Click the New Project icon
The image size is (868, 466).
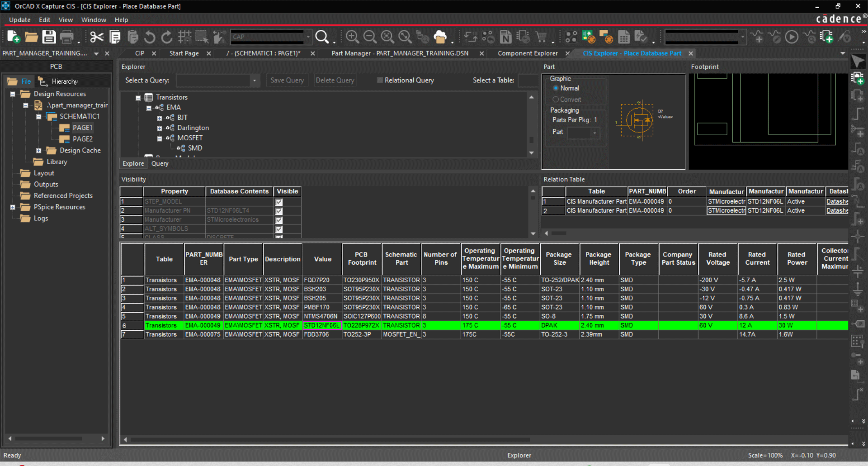(x=12, y=37)
